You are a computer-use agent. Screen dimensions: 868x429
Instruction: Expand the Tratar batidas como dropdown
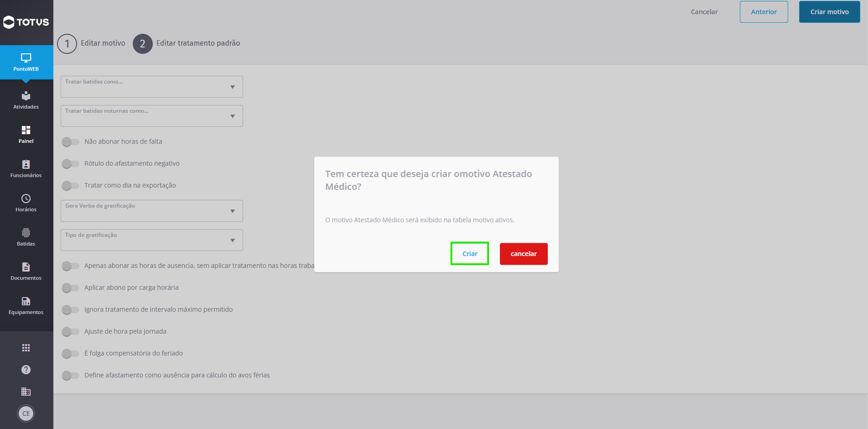152,87
